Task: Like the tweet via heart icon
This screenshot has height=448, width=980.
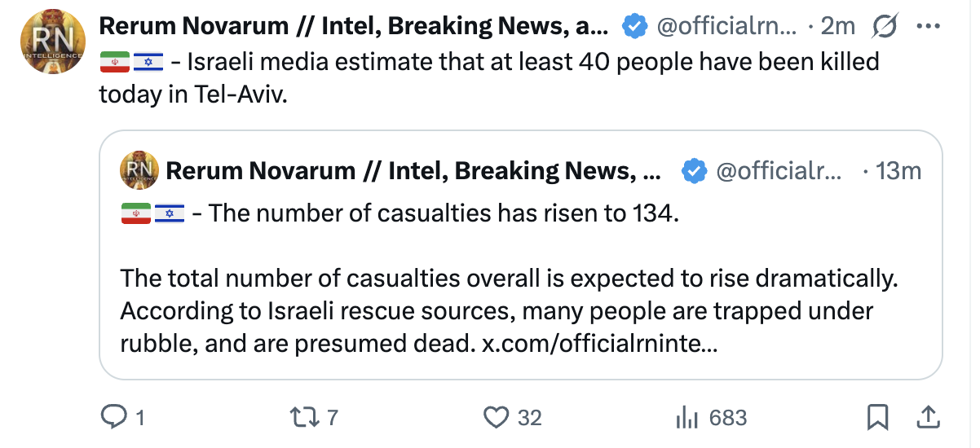Action: (x=496, y=418)
